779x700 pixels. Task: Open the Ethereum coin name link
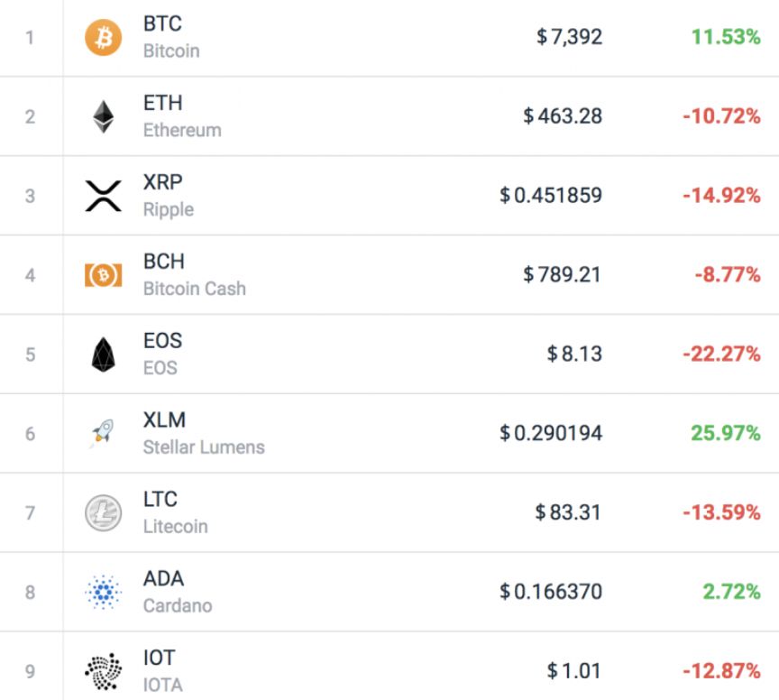182,130
